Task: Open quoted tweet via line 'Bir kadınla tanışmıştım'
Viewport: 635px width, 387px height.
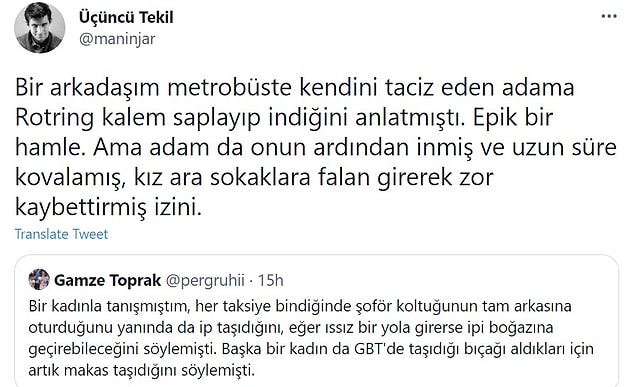Action: coord(300,306)
